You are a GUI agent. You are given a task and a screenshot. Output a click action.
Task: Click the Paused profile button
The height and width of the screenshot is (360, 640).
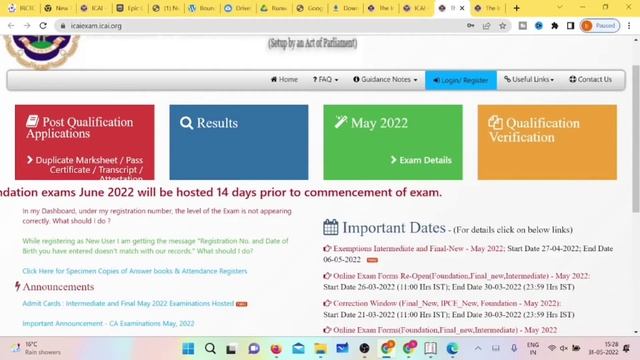pyautogui.click(x=599, y=26)
